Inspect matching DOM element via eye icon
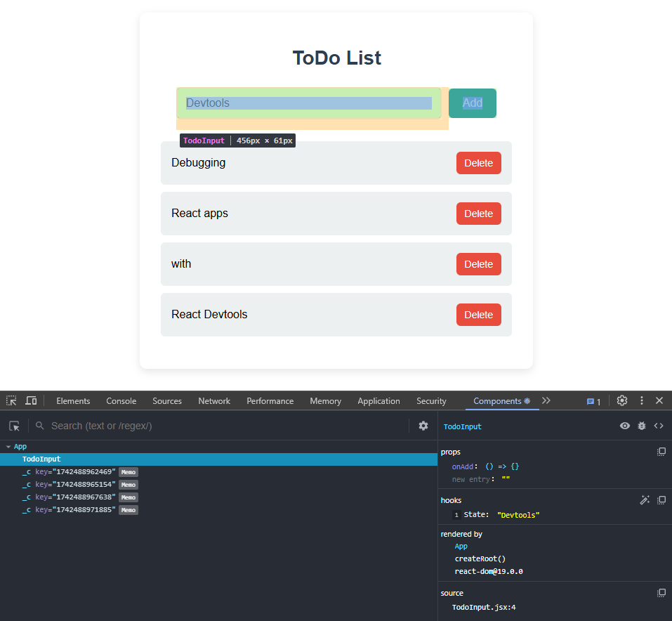 624,426
